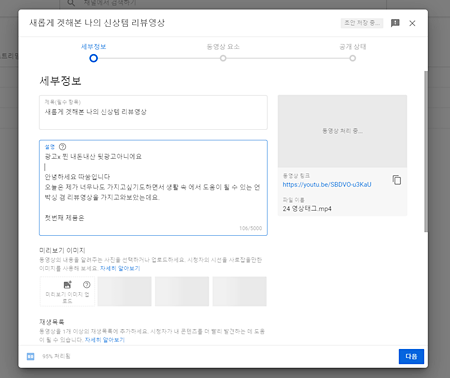The width and height of the screenshot is (450, 378).
Task: Click the 다음 next button
Action: pyautogui.click(x=411, y=356)
